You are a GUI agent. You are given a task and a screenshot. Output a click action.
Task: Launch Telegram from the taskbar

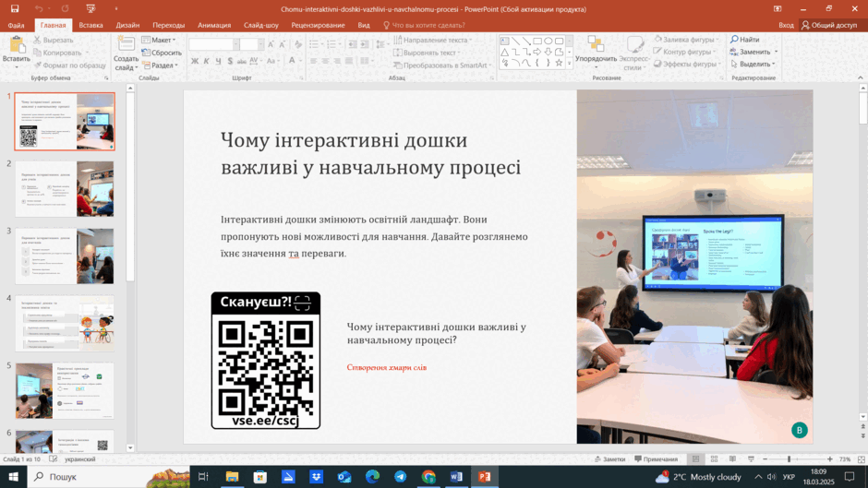tap(400, 476)
